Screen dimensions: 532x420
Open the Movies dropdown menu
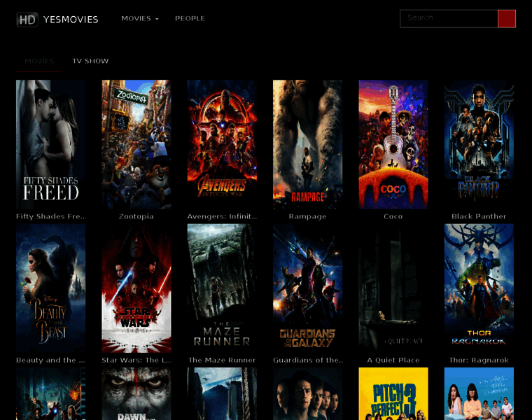(x=140, y=18)
